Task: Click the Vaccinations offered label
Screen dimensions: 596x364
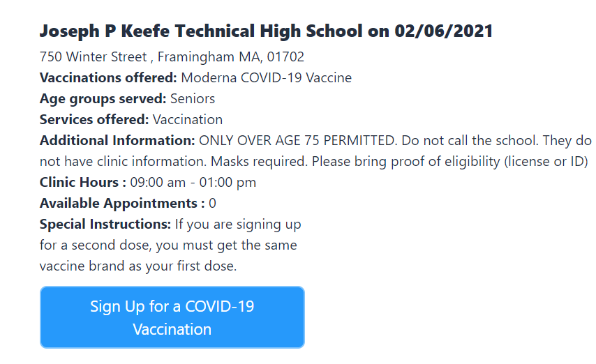Action: [108, 78]
